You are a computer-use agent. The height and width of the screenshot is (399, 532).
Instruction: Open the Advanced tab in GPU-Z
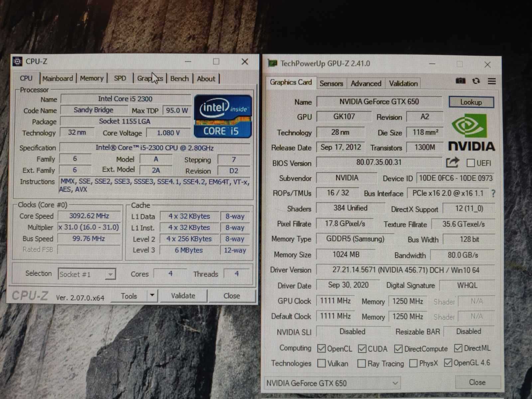366,83
